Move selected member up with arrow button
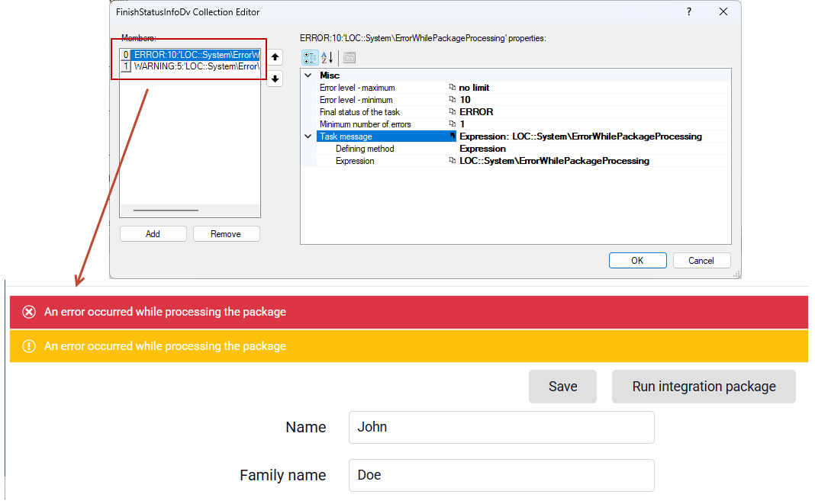The width and height of the screenshot is (815, 504). [x=275, y=56]
